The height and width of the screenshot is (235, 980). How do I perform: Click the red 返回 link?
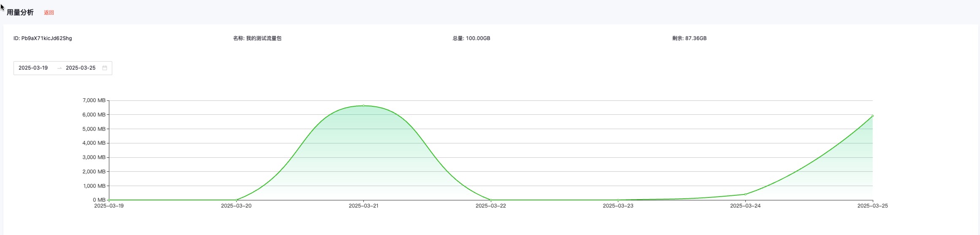[49, 13]
